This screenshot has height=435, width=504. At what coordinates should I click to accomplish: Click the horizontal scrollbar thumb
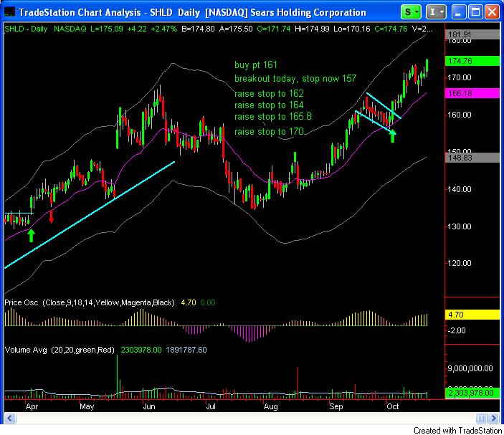(x=481, y=418)
